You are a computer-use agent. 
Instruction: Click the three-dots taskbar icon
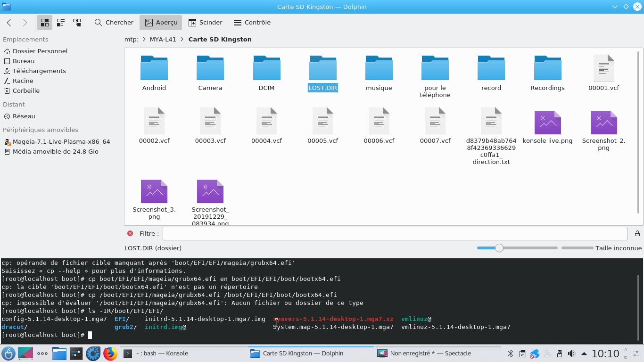(x=42, y=354)
